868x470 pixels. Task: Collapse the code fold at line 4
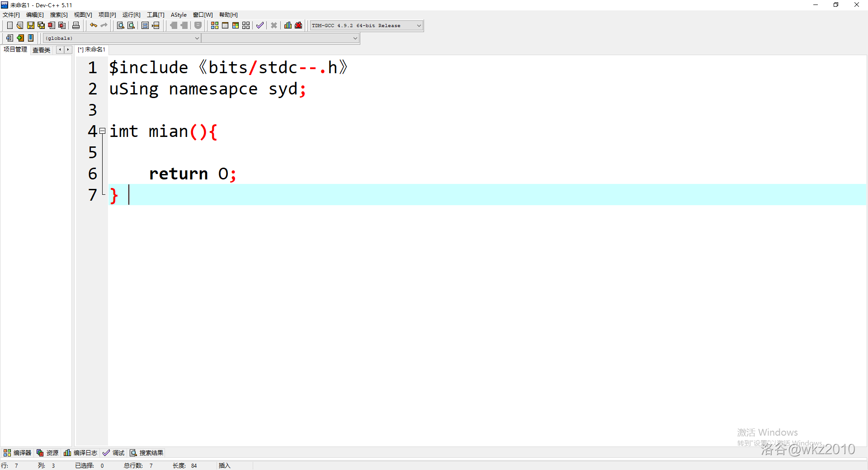(x=103, y=131)
